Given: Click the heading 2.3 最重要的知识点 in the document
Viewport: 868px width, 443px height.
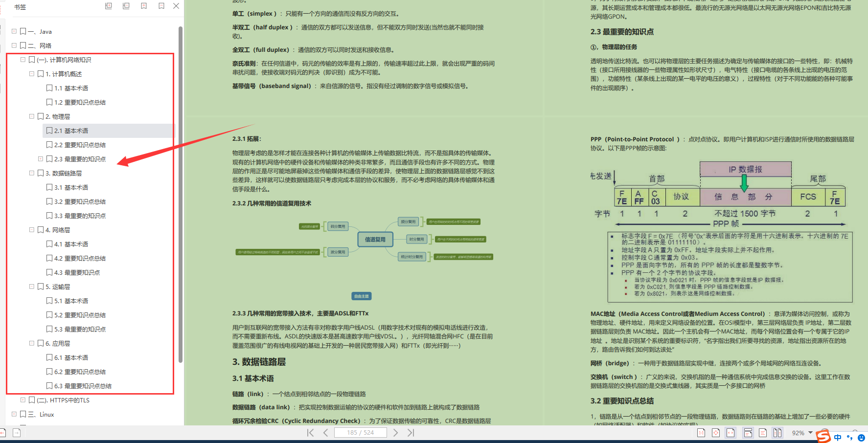Looking at the screenshot, I should pyautogui.click(x=622, y=32).
